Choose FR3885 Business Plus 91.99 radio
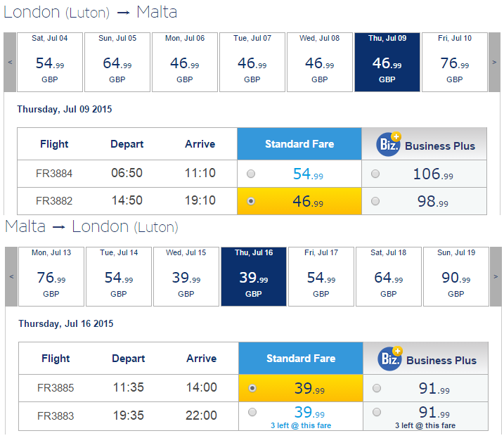504x438 pixels. point(376,388)
